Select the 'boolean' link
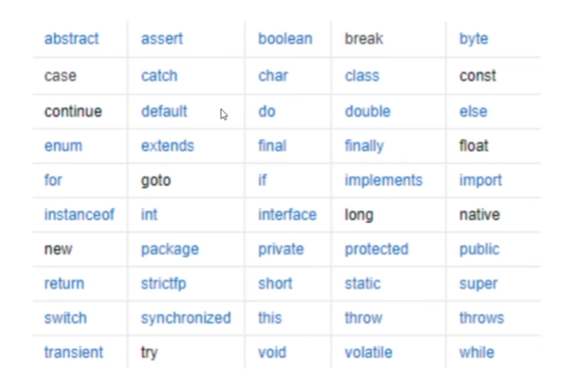 click(285, 39)
